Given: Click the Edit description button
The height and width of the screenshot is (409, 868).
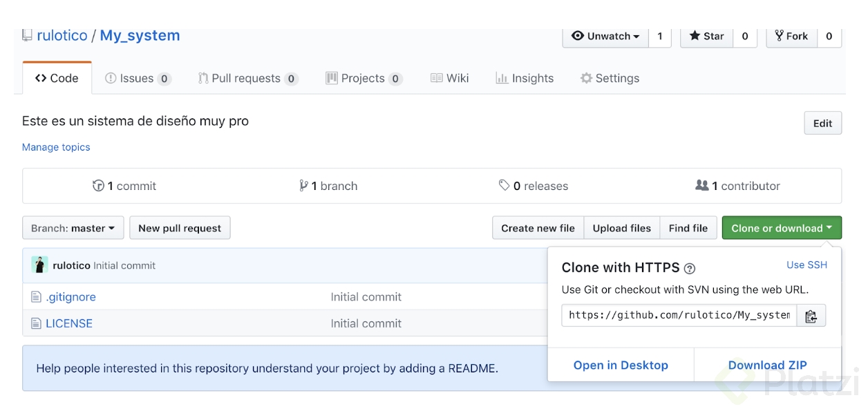Looking at the screenshot, I should [822, 123].
